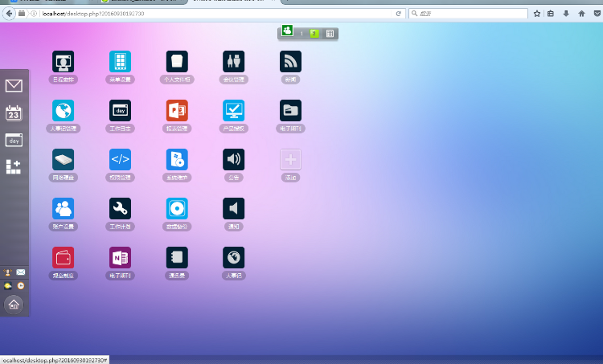Open the red wallet app icon
This screenshot has width=603, height=364.
(63, 257)
